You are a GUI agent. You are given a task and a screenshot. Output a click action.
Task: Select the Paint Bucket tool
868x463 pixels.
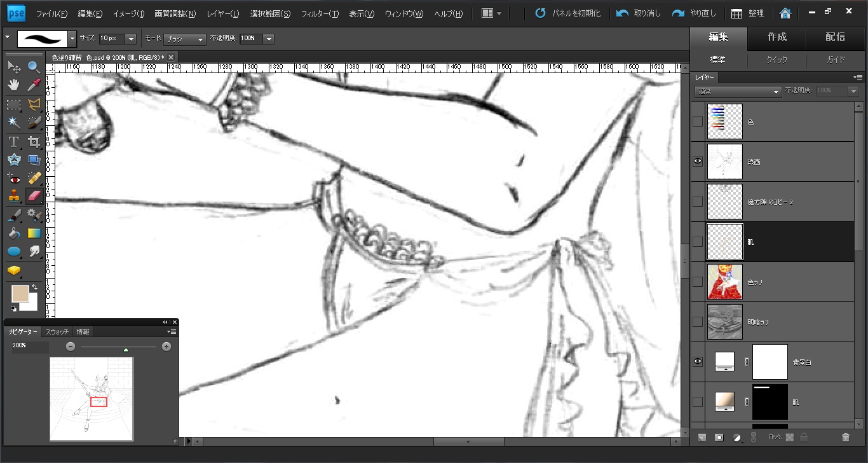click(x=13, y=233)
